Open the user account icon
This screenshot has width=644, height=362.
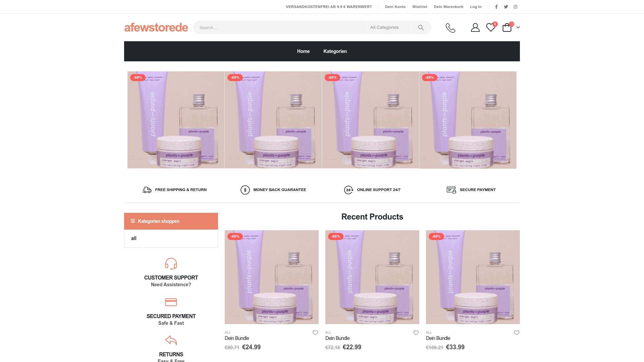tap(475, 27)
